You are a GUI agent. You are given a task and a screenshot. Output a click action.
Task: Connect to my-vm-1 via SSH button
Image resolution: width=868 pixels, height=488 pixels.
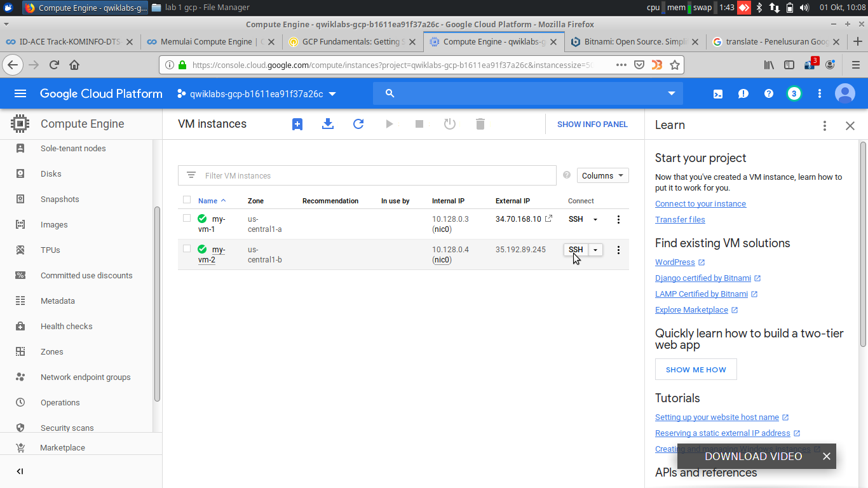tap(576, 219)
